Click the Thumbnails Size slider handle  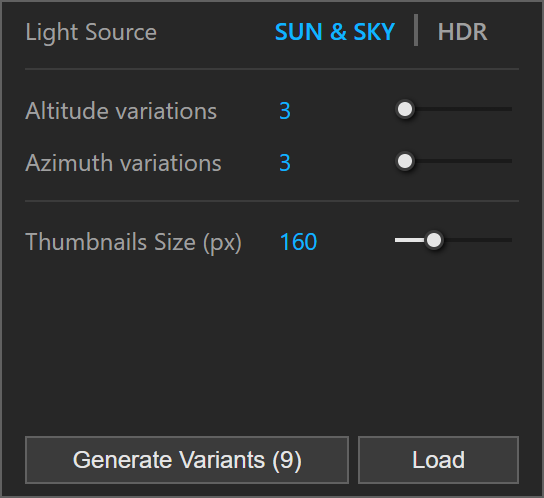pos(434,240)
